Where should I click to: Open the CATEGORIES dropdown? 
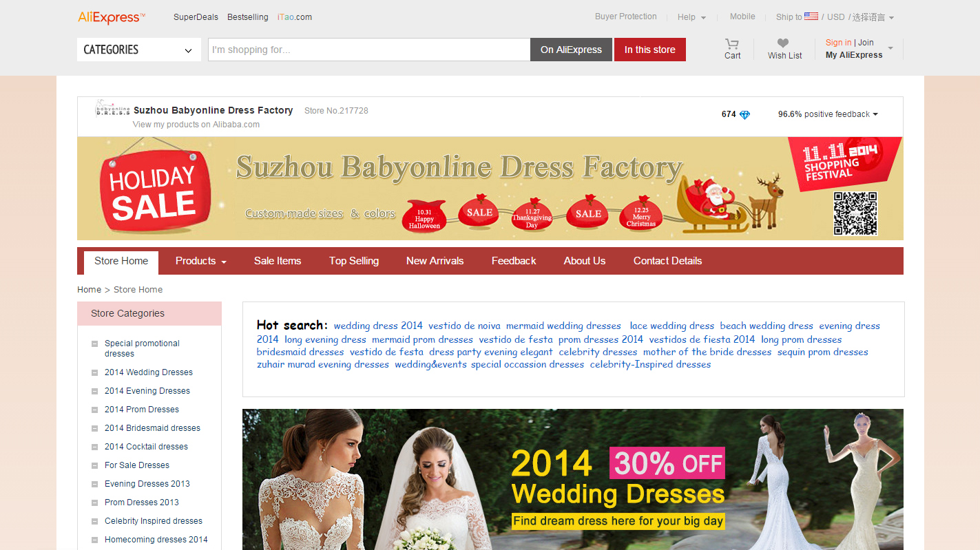pos(139,50)
